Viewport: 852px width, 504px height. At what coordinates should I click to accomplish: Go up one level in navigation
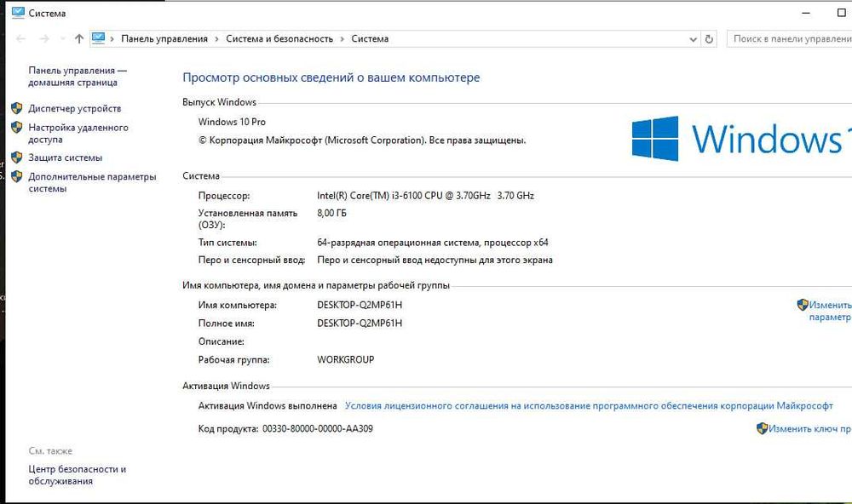(x=79, y=38)
